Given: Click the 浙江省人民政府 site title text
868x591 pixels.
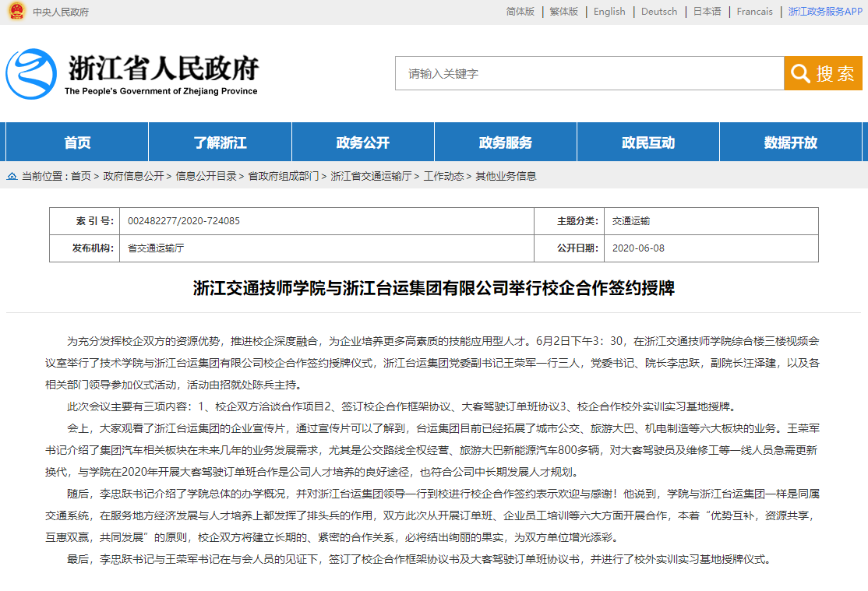Looking at the screenshot, I should pyautogui.click(x=164, y=68).
